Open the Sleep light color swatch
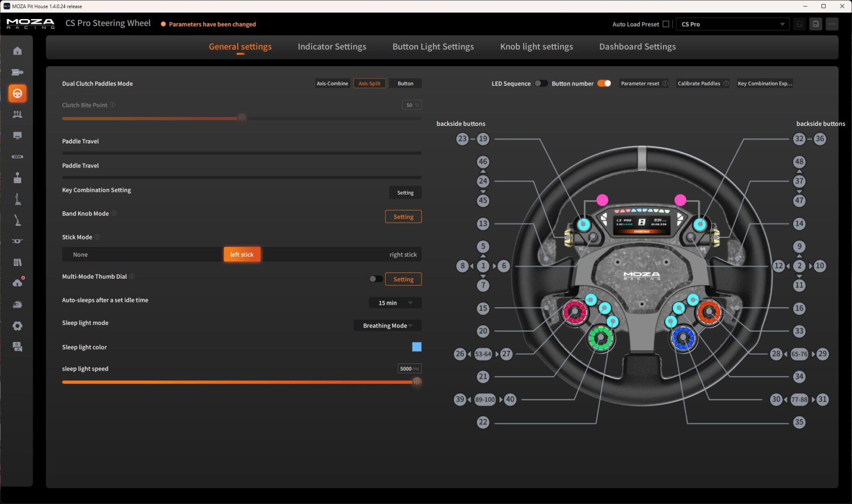The image size is (852, 504). [417, 347]
